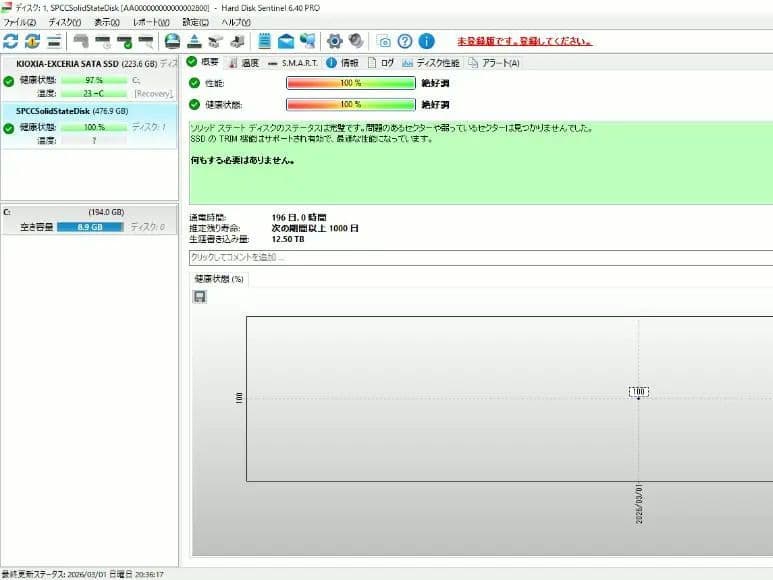Click the disk with clock icon
The width and height of the screenshot is (773, 580).
[103, 42]
